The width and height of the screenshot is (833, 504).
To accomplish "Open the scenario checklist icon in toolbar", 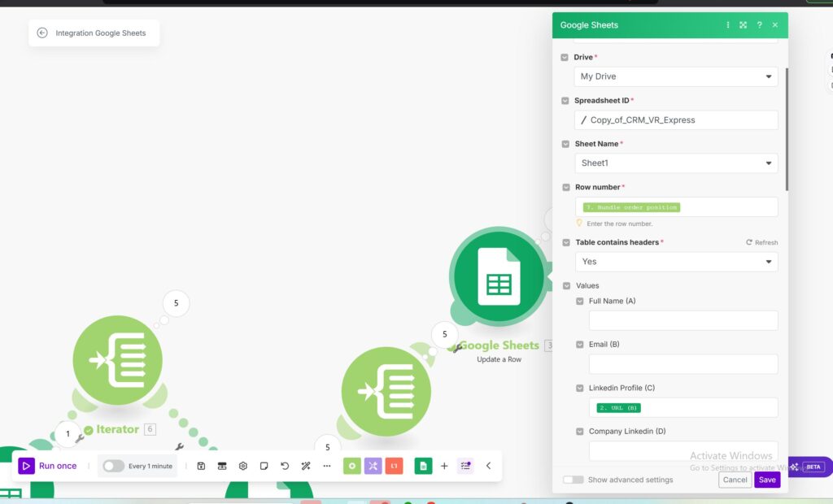I will [x=465, y=466].
